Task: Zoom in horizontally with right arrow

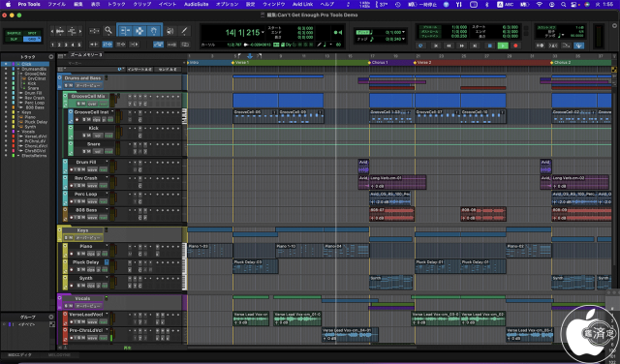Action: (x=79, y=31)
